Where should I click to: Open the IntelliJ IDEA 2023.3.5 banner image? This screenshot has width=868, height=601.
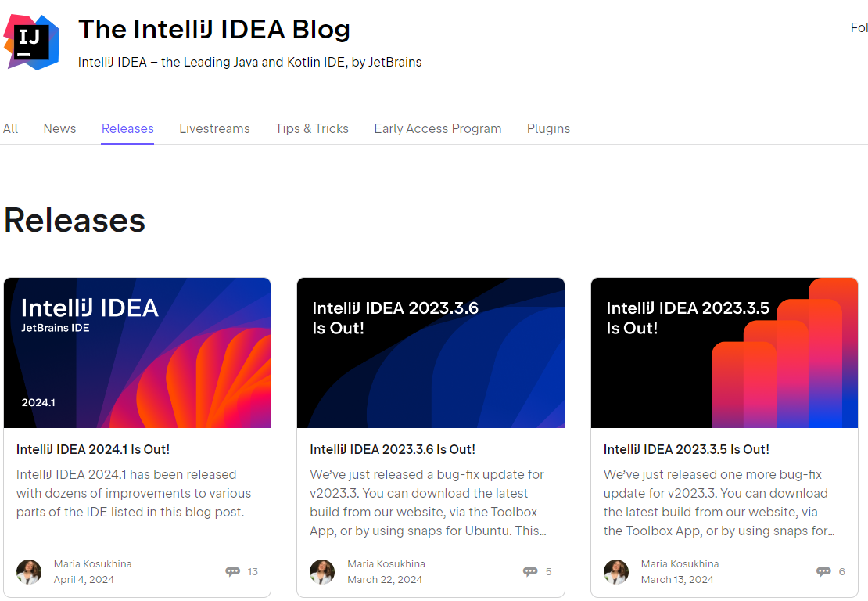(724, 353)
